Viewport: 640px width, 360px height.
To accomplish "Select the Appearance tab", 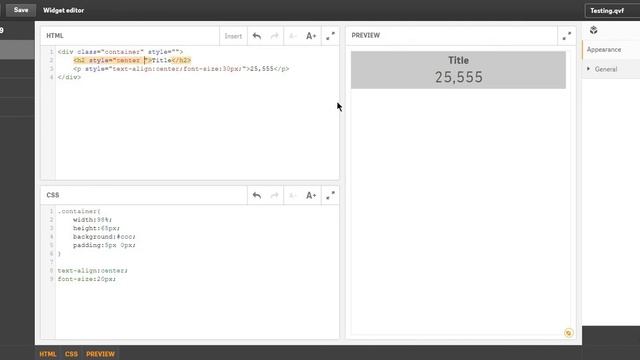I will click(604, 49).
